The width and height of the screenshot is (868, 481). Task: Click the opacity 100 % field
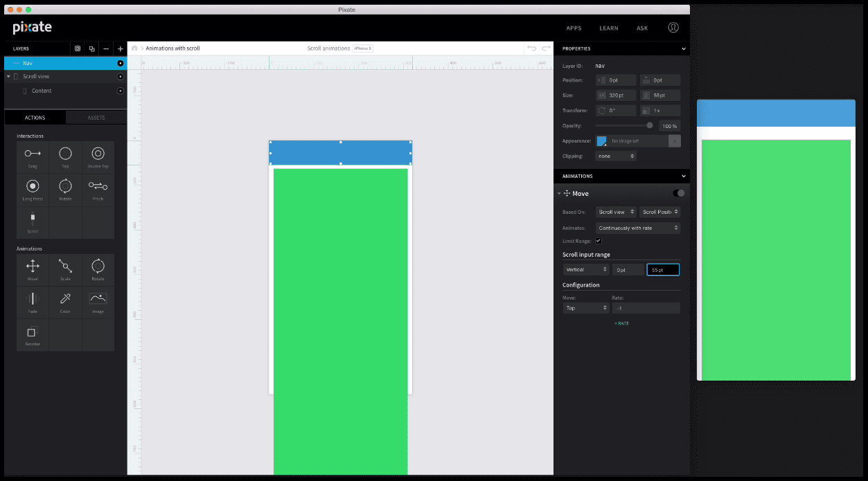pos(669,126)
